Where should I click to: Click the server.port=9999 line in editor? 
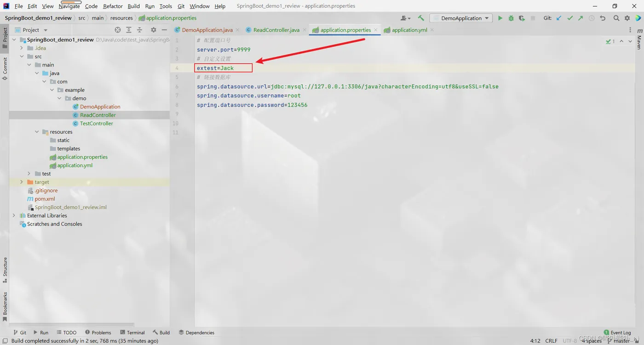pyautogui.click(x=224, y=50)
